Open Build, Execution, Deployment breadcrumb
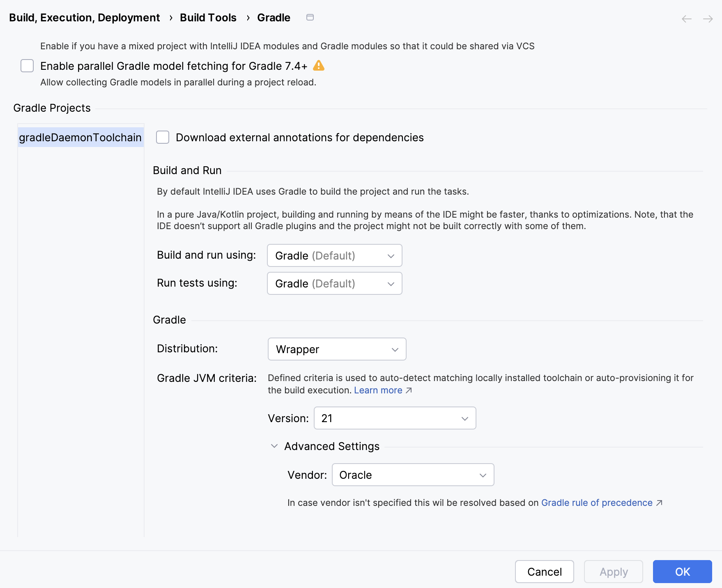This screenshot has width=722, height=588. coord(85,17)
